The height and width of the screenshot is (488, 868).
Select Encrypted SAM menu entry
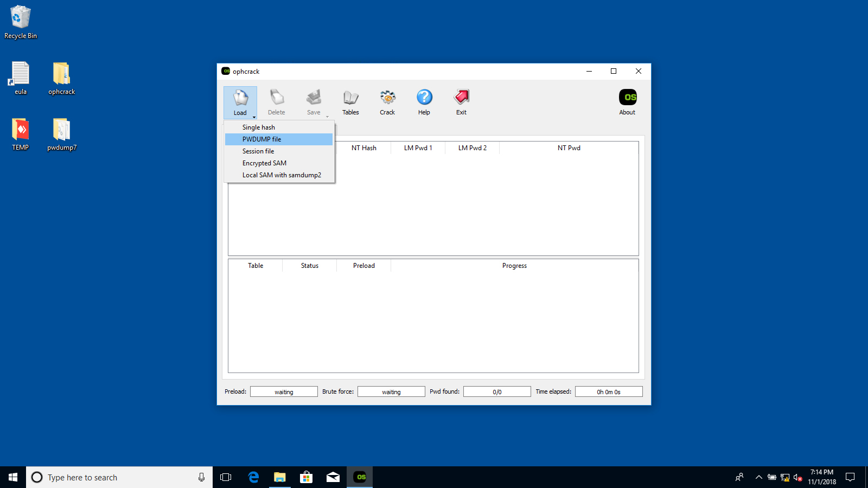click(279, 163)
